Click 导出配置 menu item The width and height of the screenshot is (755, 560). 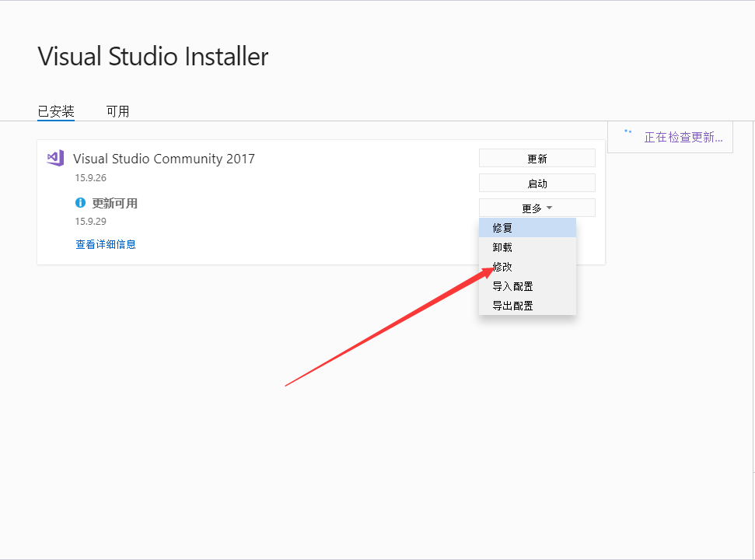(x=527, y=306)
